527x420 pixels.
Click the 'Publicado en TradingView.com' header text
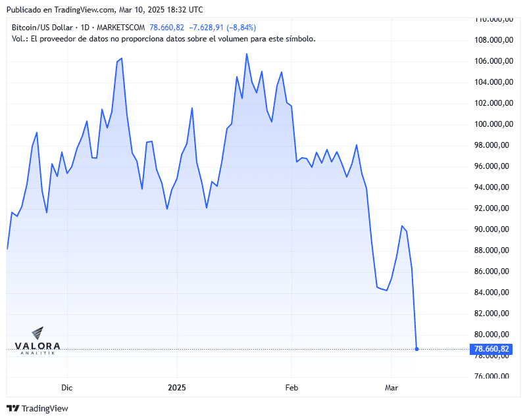click(x=60, y=10)
